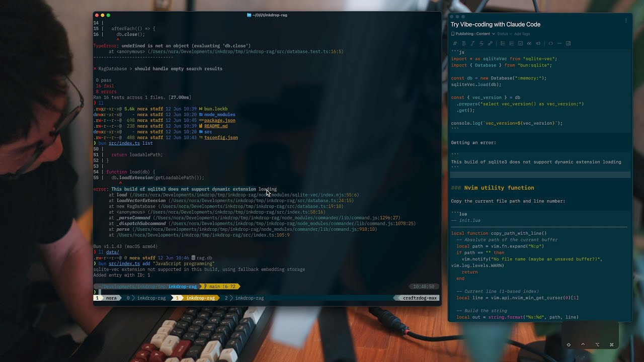Click the bun.lockb file name in listing
Image resolution: width=644 pixels, height=362 pixels.
click(216, 109)
